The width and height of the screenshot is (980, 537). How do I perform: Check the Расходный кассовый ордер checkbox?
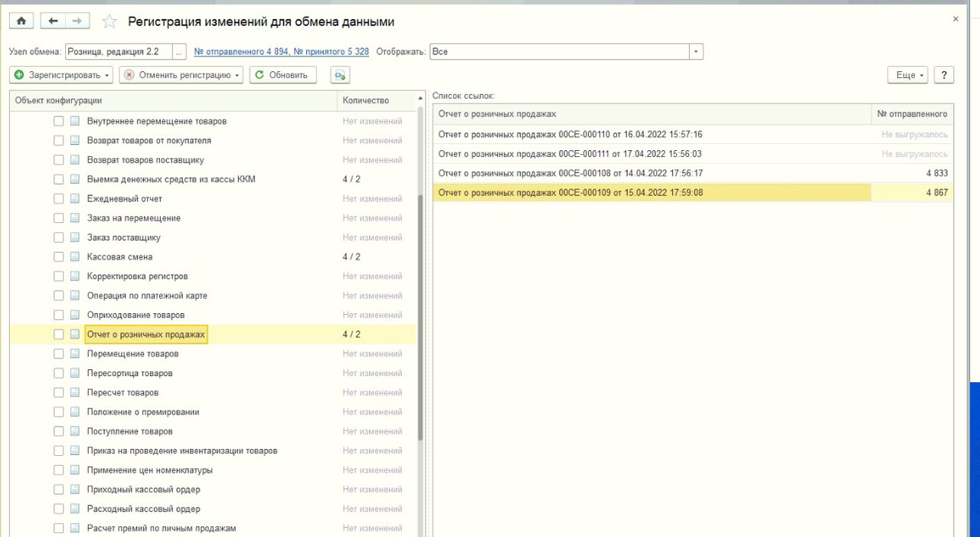point(59,509)
